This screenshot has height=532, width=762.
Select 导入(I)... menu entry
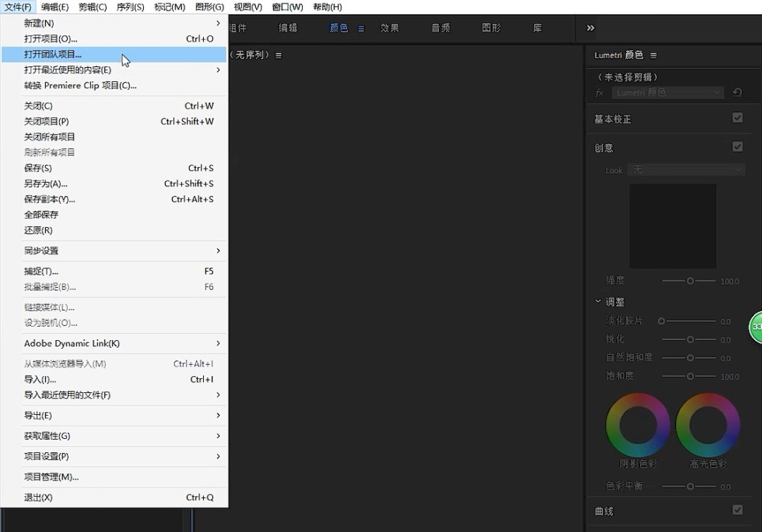pyautogui.click(x=40, y=380)
